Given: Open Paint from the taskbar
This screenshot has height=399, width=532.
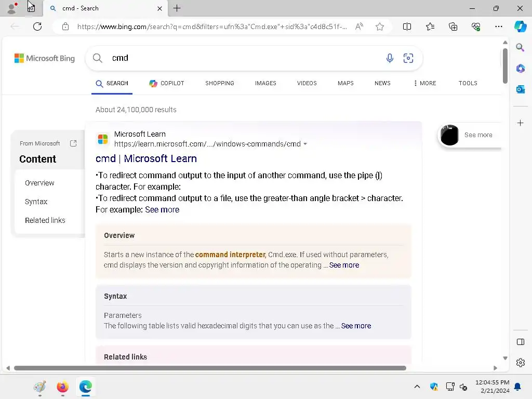Looking at the screenshot, I should (x=40, y=387).
